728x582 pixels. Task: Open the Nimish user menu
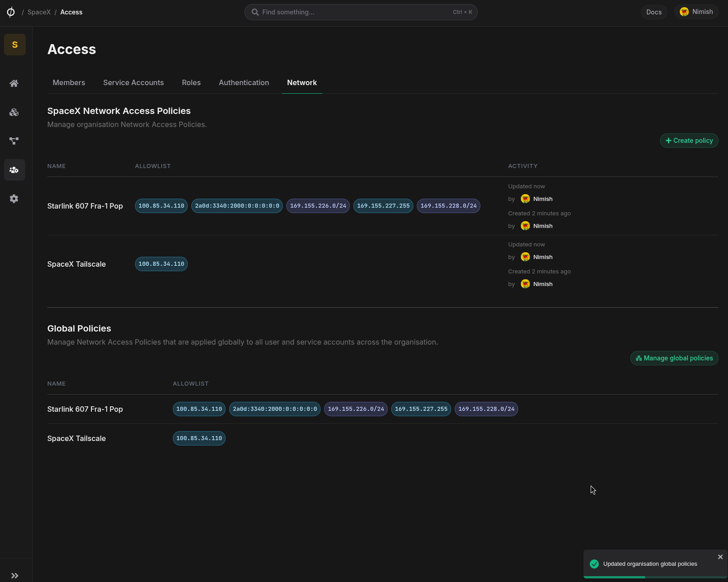[696, 12]
